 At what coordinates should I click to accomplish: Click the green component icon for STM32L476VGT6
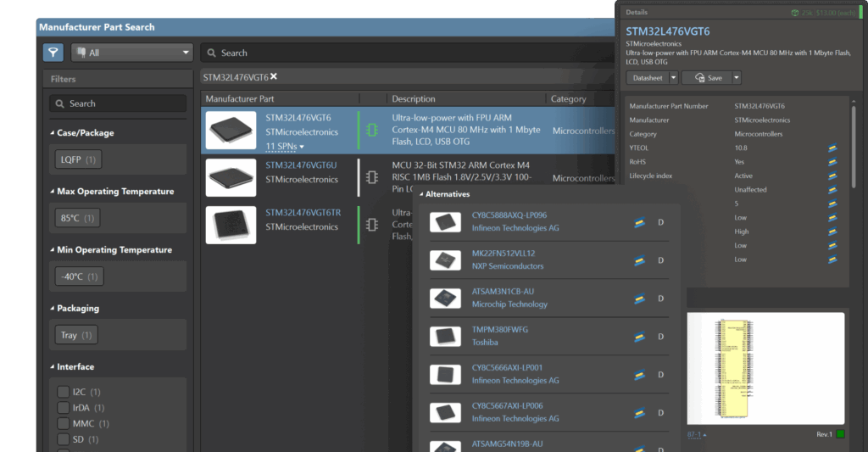tap(371, 131)
